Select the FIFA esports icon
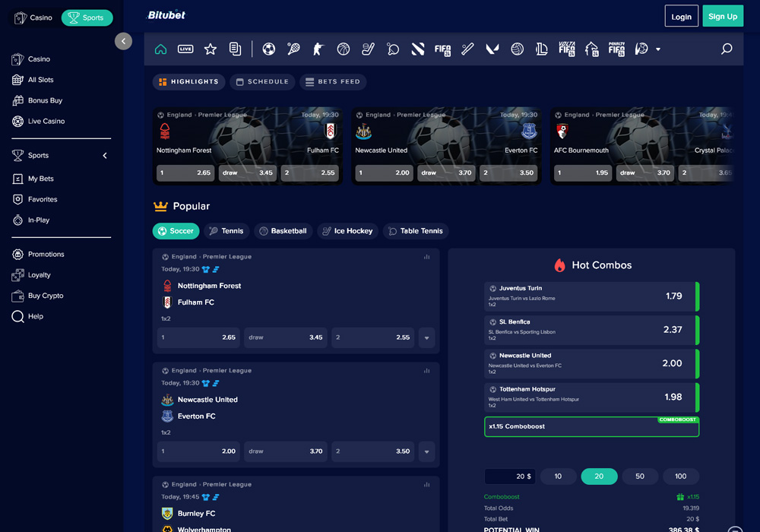 [442, 49]
